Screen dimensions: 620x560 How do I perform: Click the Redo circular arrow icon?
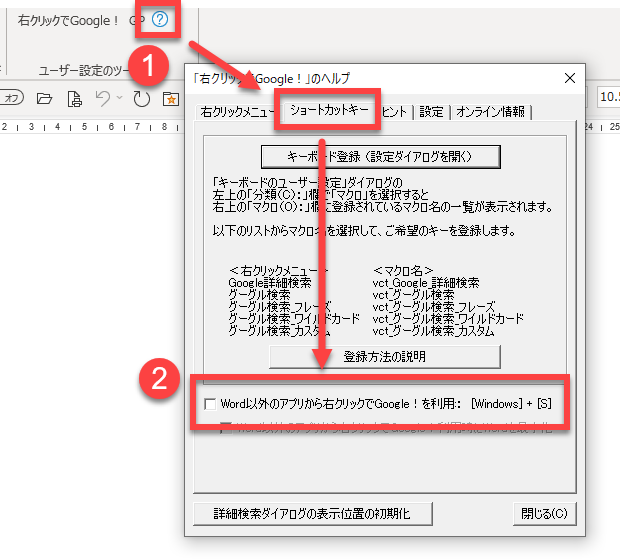pos(142,98)
